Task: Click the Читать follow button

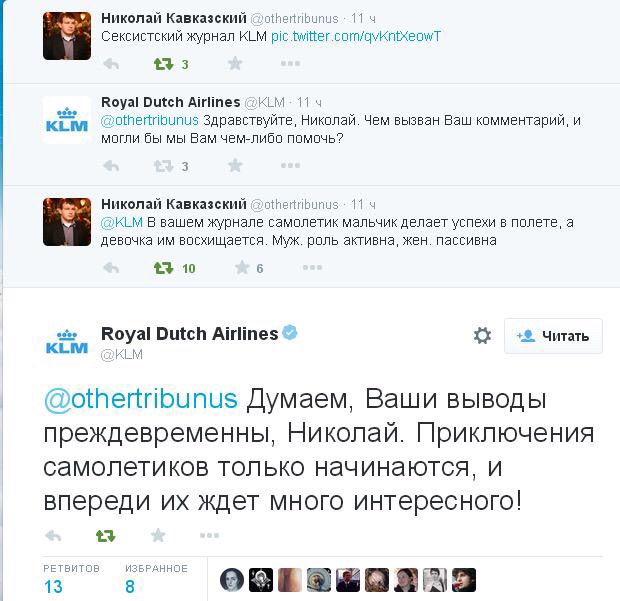Action: pos(553,336)
